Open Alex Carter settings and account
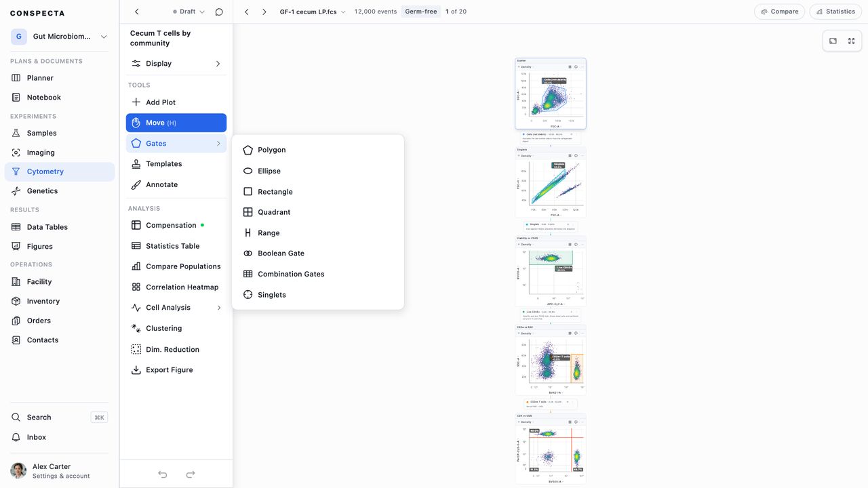The image size is (868, 488). click(60, 471)
